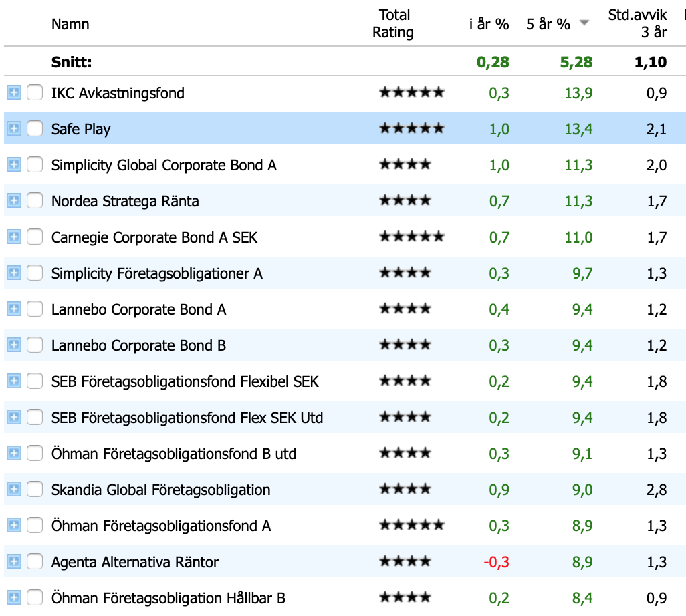Open Skandia Global Företagsobligation fund name
The width and height of the screenshot is (686, 616).
tap(161, 490)
